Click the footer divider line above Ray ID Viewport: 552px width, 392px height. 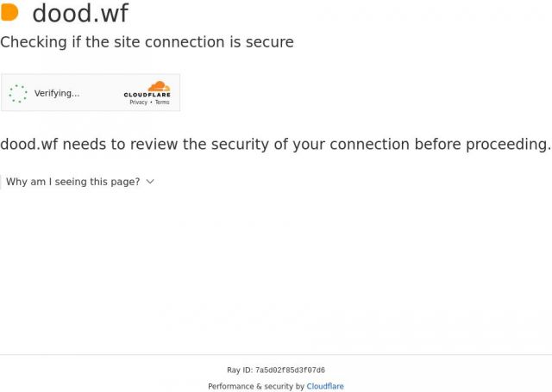276,354
